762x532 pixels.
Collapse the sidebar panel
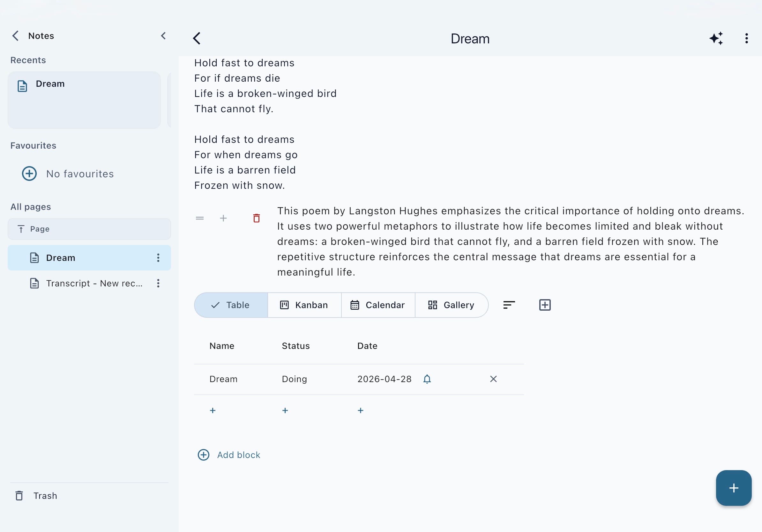click(x=163, y=36)
